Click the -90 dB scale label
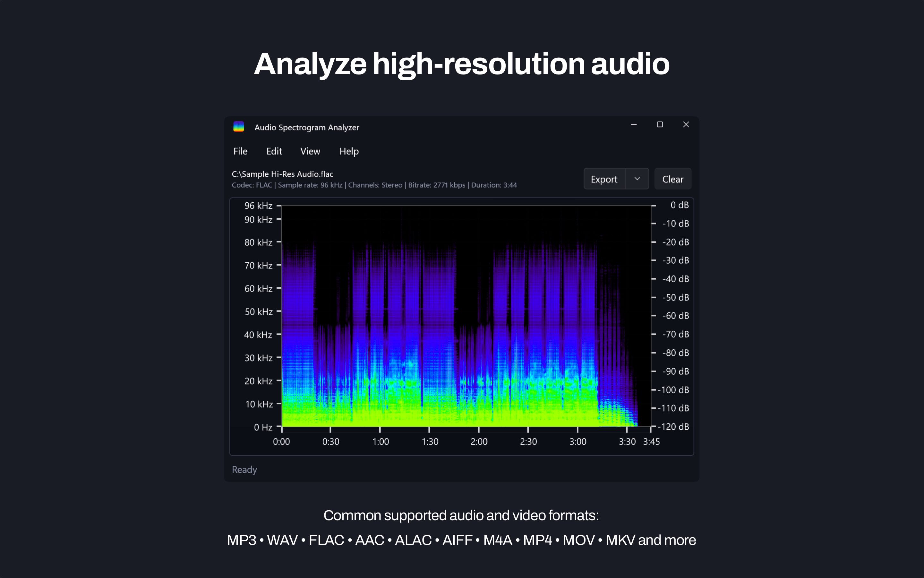 click(676, 372)
